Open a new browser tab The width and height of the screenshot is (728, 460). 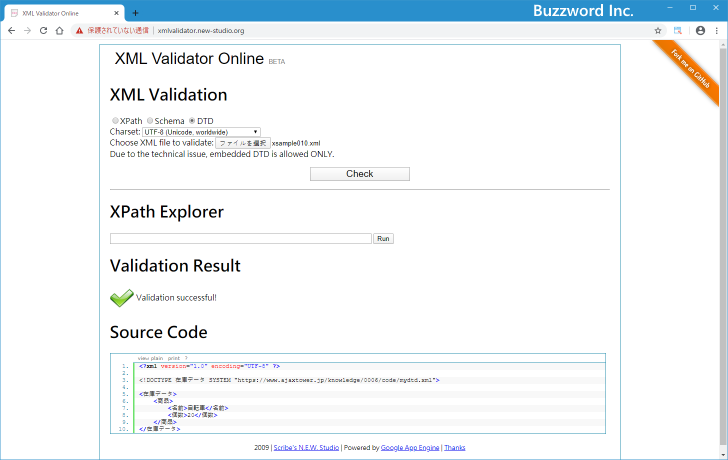(135, 13)
